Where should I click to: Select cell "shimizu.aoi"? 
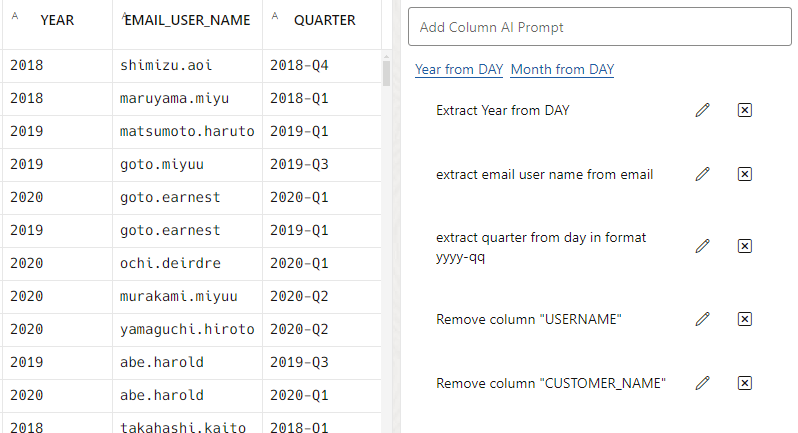tap(187, 66)
